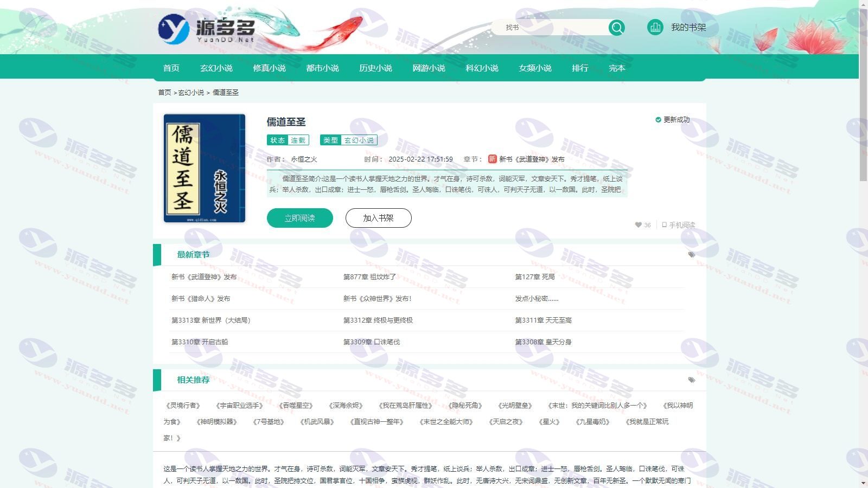
Task: Go to 首页 in navigation bar
Action: (x=171, y=68)
